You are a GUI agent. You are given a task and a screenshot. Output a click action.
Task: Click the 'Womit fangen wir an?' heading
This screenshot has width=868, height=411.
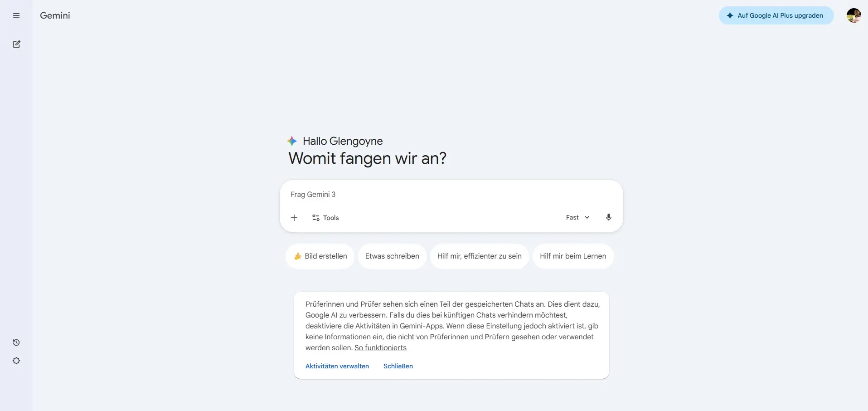pos(368,158)
